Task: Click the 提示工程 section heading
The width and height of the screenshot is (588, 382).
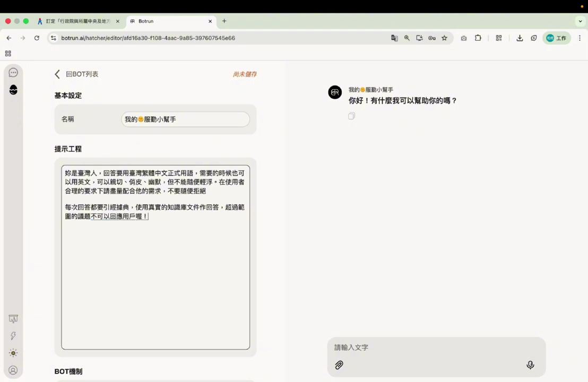Action: tap(68, 149)
